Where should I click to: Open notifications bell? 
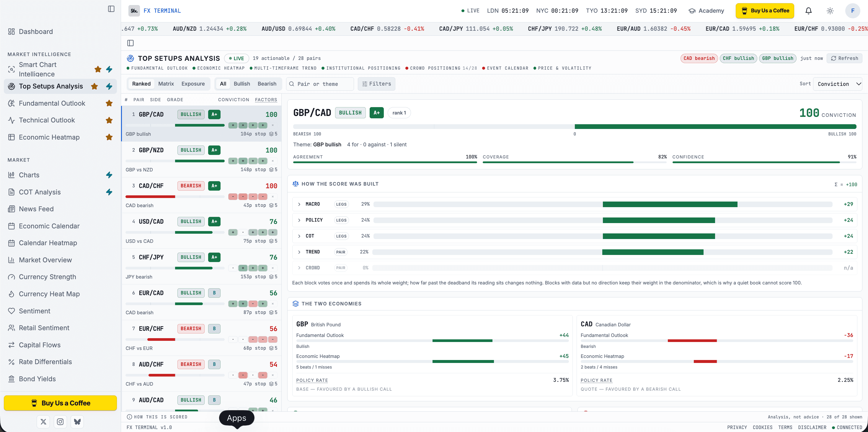808,11
